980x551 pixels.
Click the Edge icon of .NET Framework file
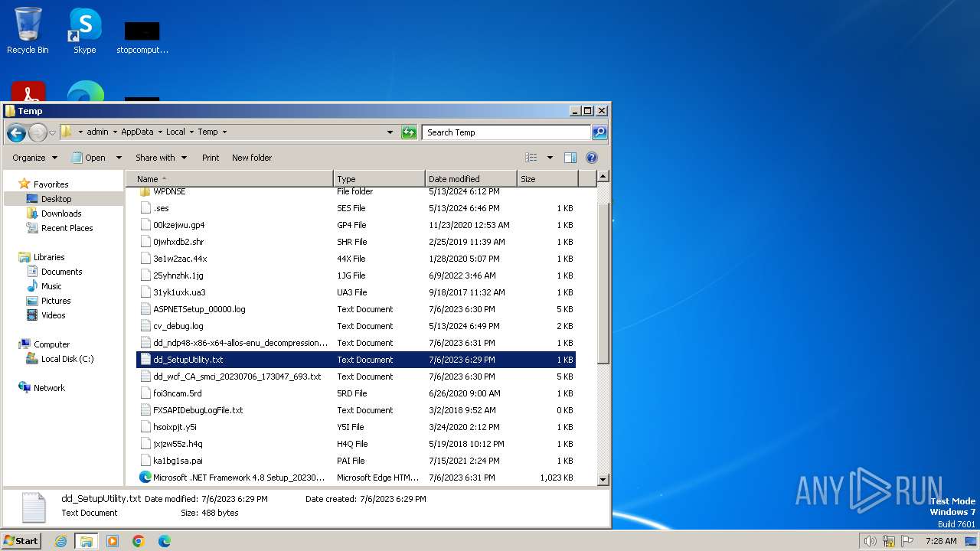pyautogui.click(x=145, y=478)
